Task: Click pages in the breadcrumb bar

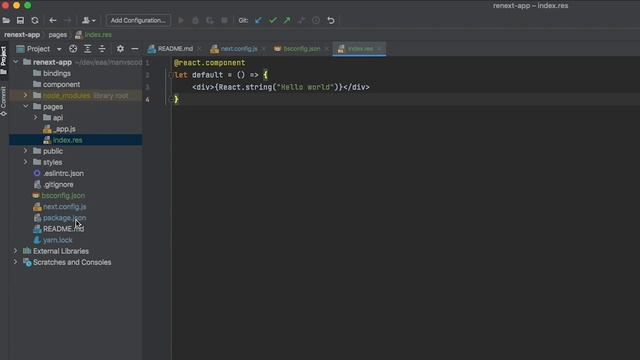Action: (x=58, y=35)
